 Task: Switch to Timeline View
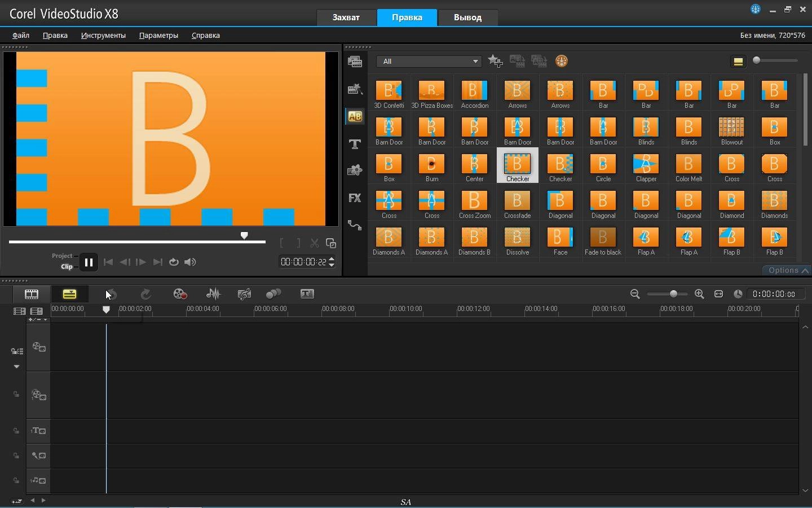pyautogui.click(x=69, y=294)
